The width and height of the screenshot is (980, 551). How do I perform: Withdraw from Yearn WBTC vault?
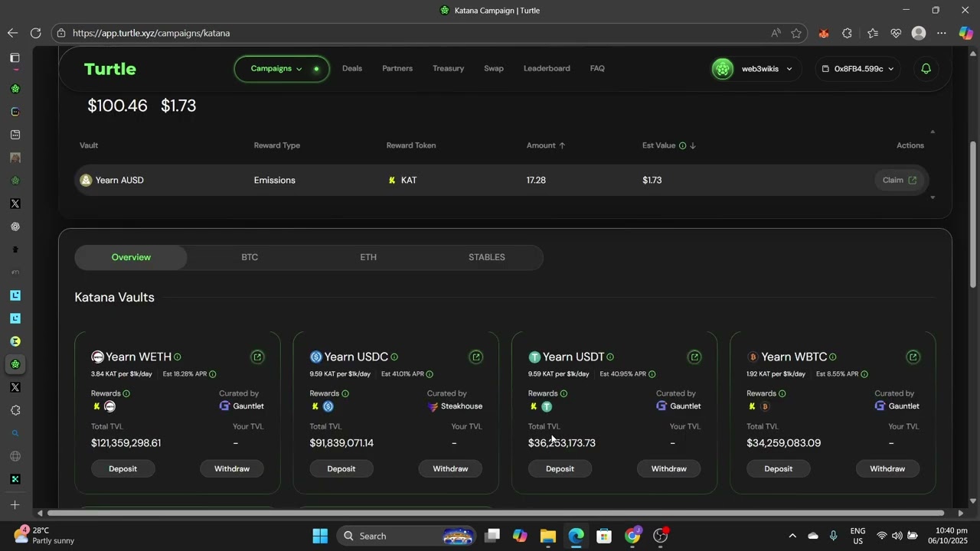[x=887, y=468]
